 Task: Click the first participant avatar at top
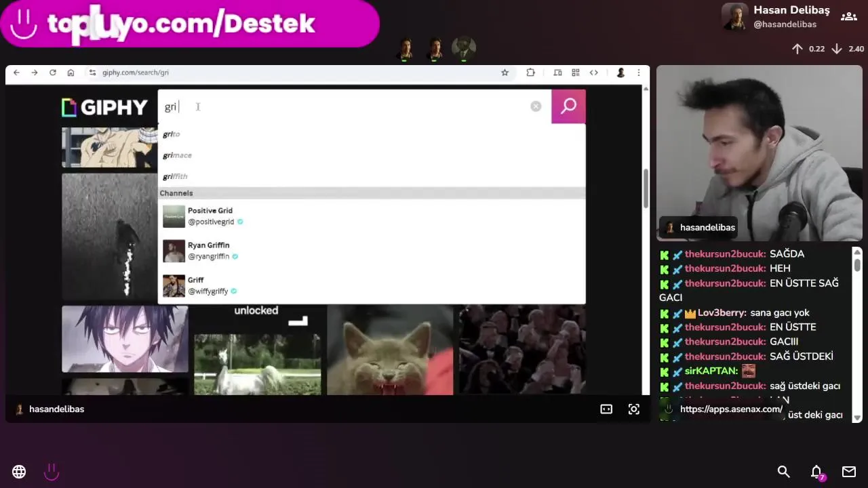pyautogui.click(x=406, y=49)
